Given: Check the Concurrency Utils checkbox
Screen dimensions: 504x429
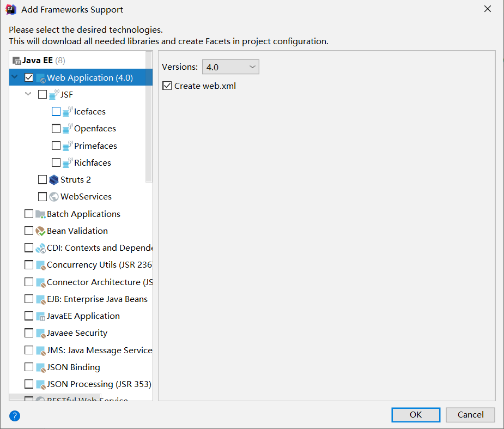Looking at the screenshot, I should (x=29, y=265).
